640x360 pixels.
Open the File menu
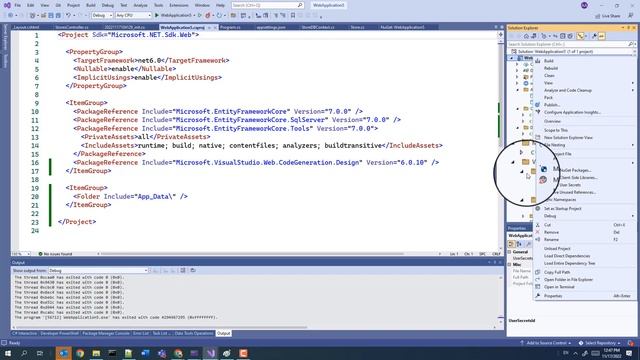(18, 5)
